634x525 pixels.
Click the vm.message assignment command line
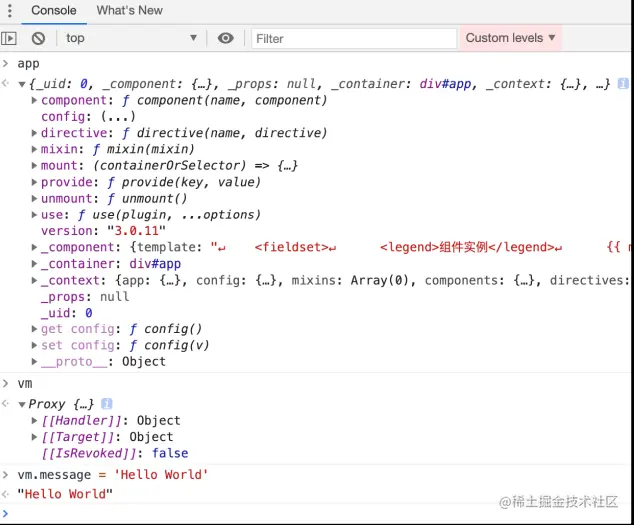click(112, 474)
